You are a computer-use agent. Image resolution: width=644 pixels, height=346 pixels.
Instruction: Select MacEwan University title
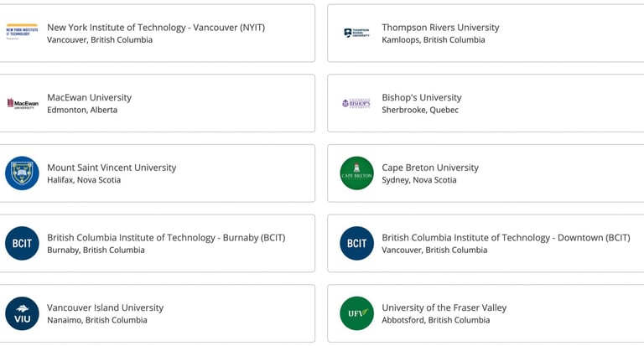[89, 98]
